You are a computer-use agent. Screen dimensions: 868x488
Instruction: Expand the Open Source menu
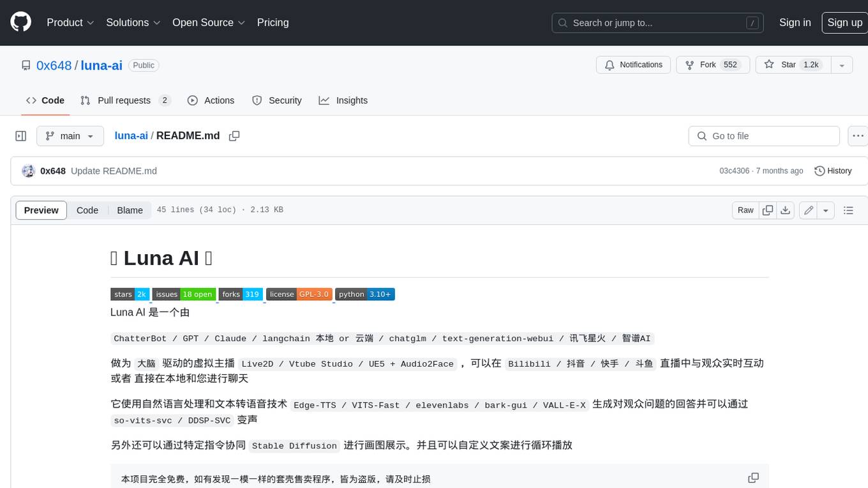click(x=209, y=22)
